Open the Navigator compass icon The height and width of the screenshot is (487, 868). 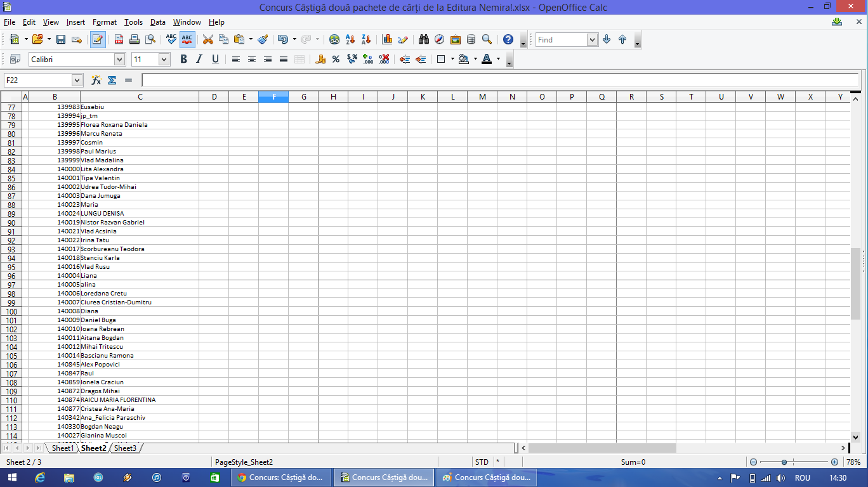(439, 39)
